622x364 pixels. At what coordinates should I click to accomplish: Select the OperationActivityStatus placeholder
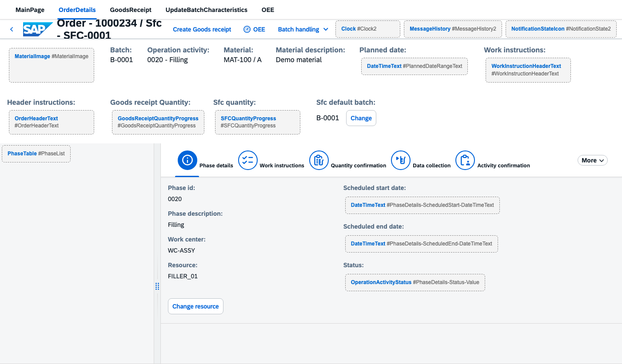click(415, 282)
